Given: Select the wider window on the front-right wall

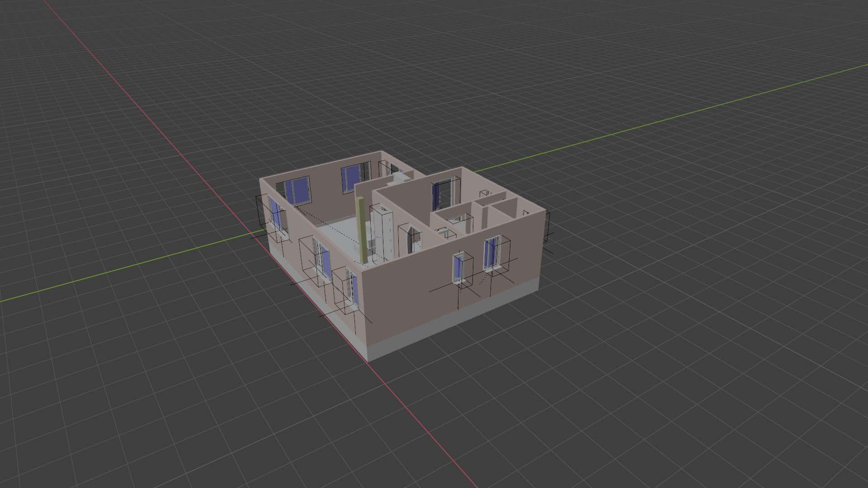Looking at the screenshot, I should click(491, 254).
